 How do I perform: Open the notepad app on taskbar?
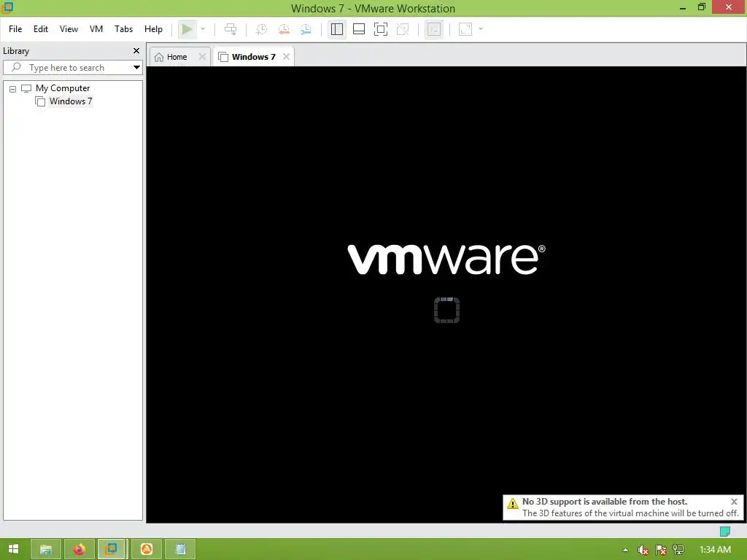click(x=180, y=549)
